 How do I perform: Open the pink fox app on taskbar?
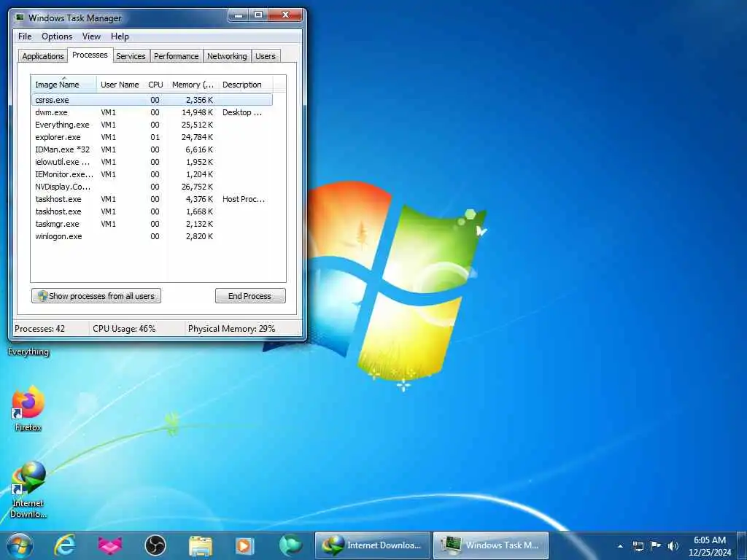point(109,545)
